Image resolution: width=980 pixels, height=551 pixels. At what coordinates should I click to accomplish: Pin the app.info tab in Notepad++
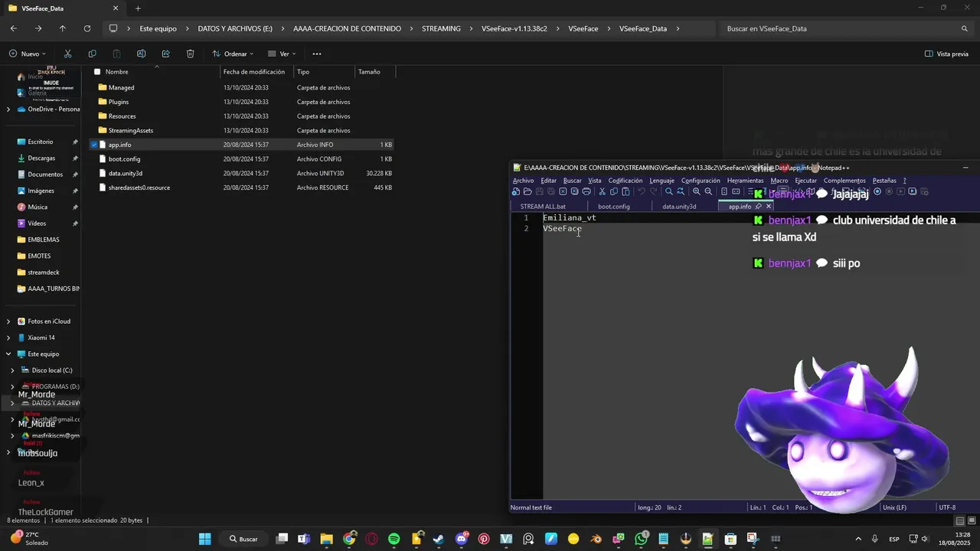[759, 207]
